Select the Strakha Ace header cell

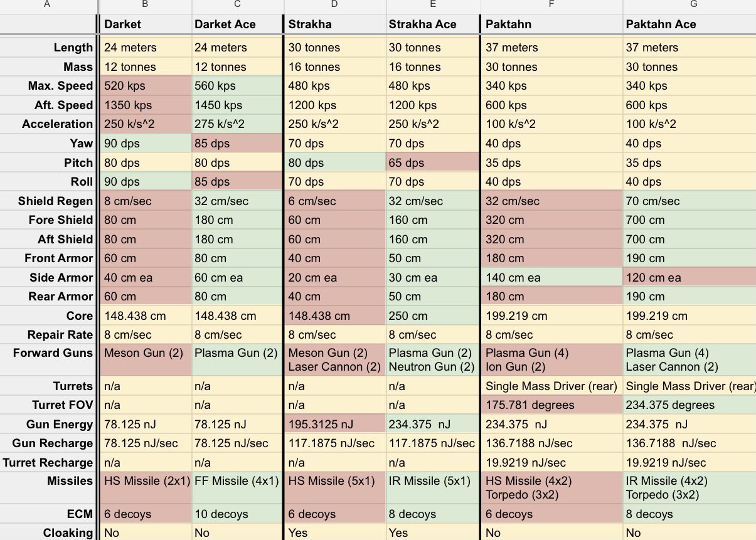(433, 24)
